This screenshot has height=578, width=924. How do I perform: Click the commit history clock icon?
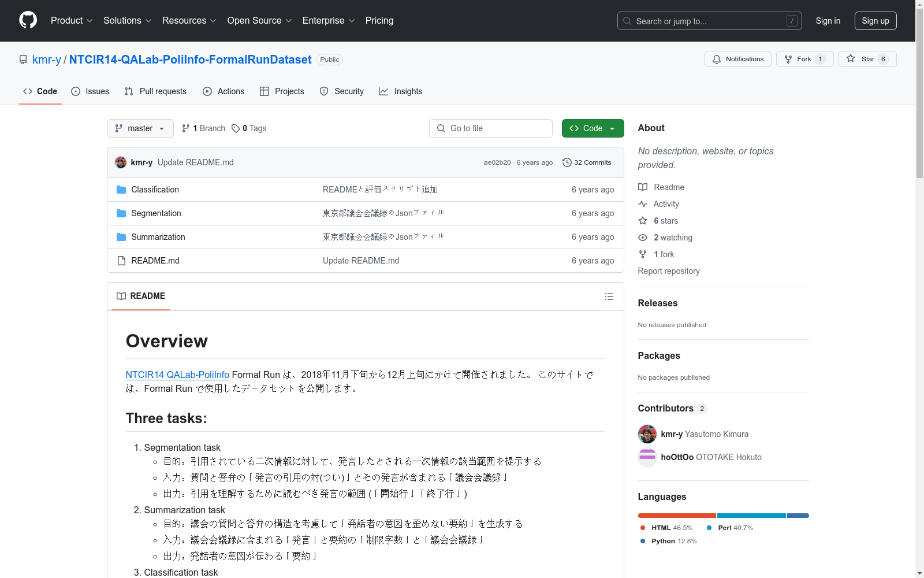567,162
